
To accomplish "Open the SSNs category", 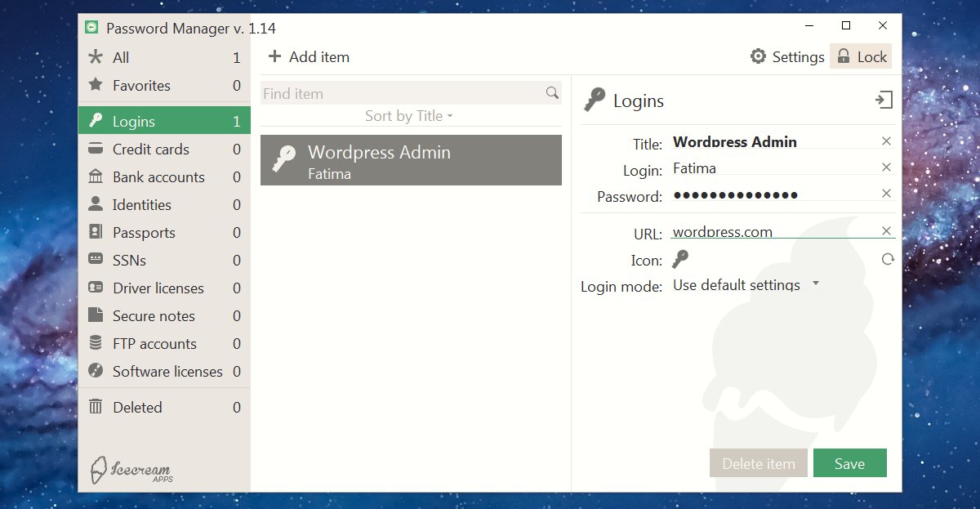I will click(164, 261).
